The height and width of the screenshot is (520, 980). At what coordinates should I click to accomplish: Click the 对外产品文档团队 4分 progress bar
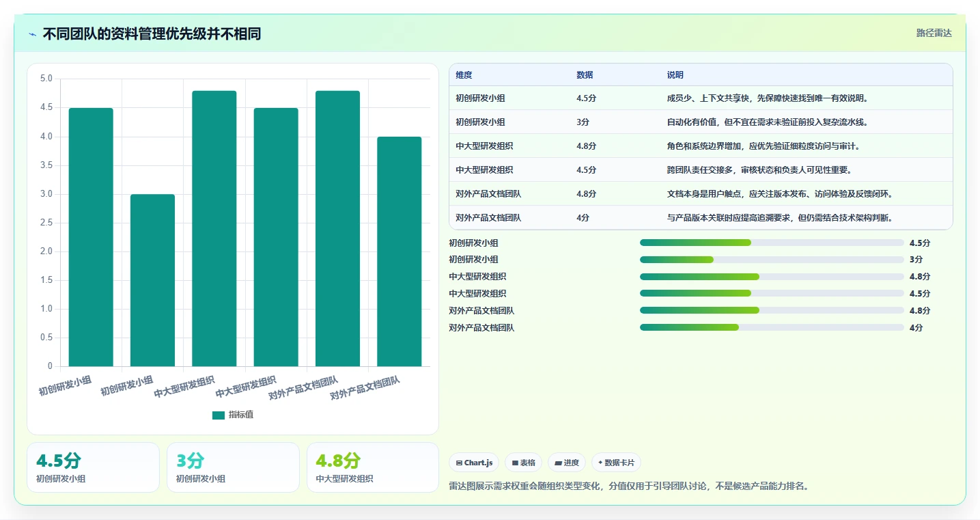point(772,327)
